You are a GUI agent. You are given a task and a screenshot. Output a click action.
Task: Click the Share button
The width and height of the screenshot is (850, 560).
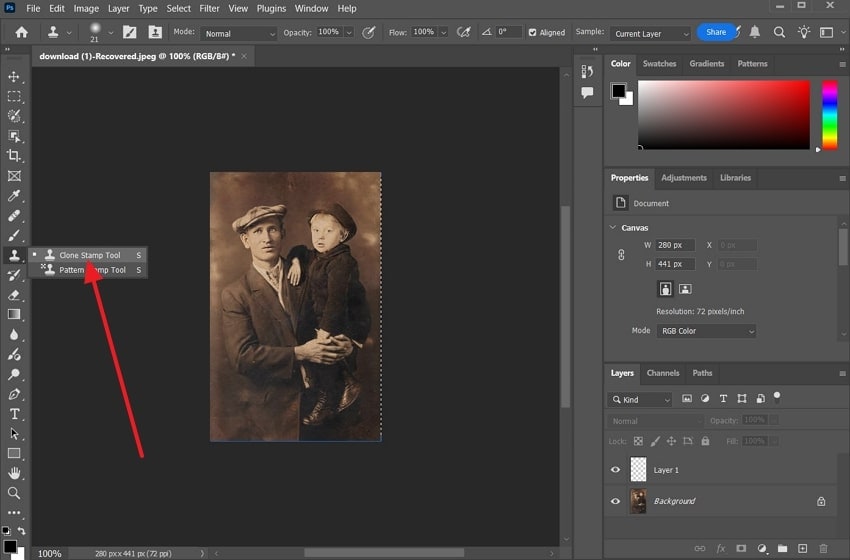(716, 32)
